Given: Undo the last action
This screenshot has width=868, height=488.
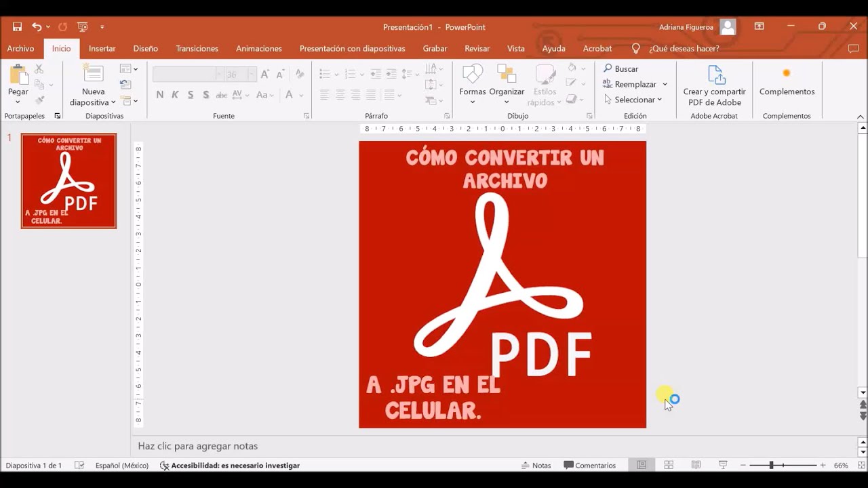Looking at the screenshot, I should pyautogui.click(x=37, y=27).
